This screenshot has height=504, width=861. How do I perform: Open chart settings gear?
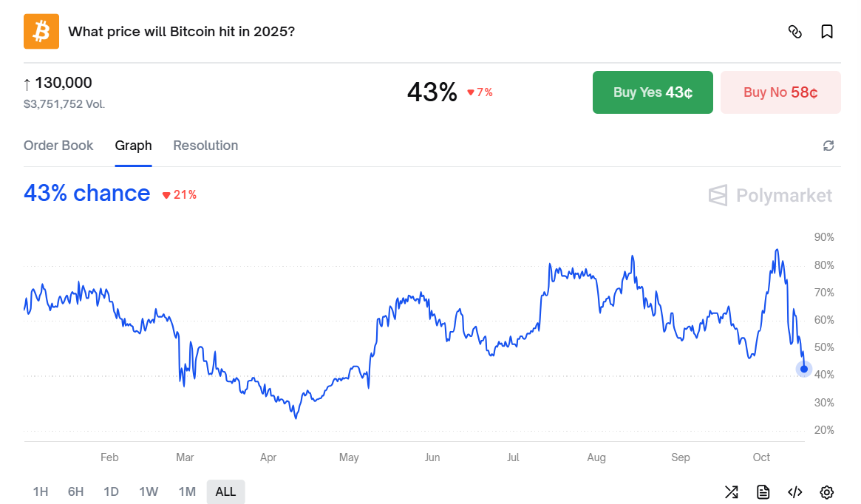click(x=827, y=491)
